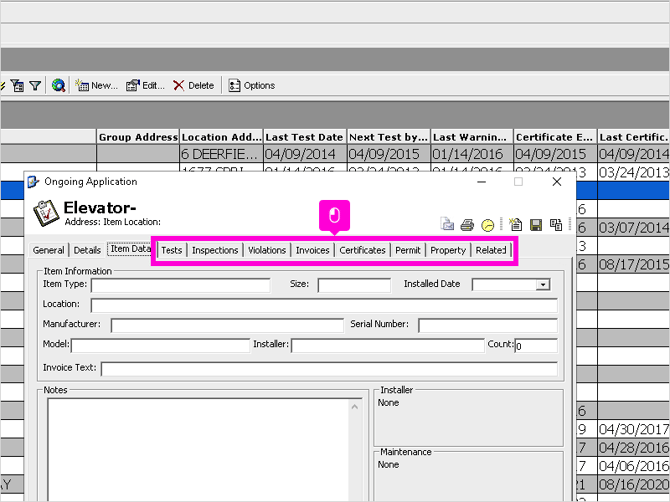Open Options in the main toolbar

coord(251,85)
